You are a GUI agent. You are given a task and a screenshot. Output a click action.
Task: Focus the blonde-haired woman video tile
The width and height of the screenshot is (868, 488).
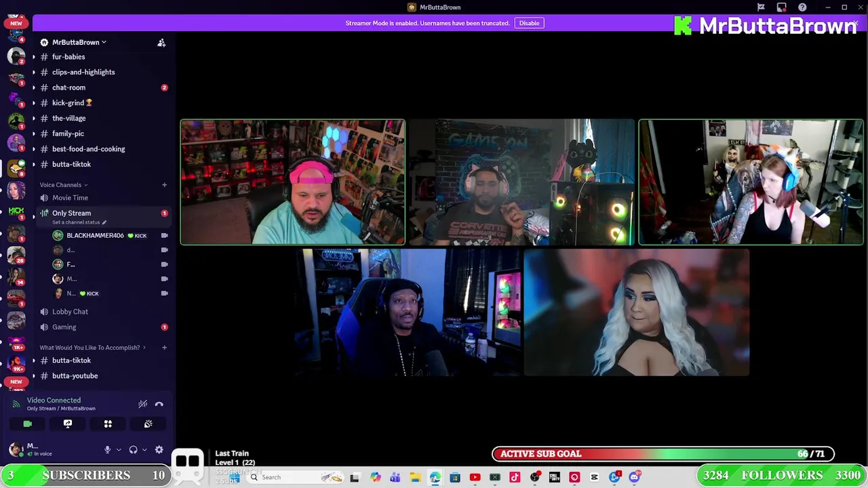(637, 312)
